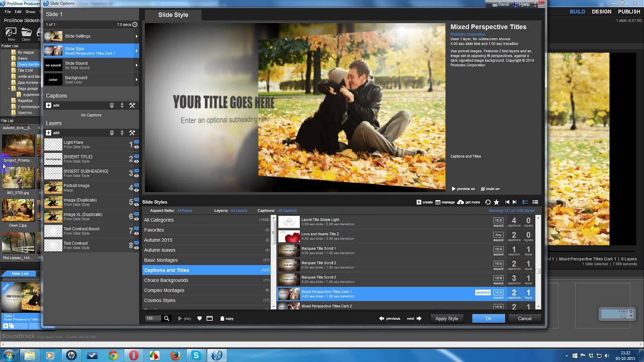Turn on style preview
644x362 pixels.
coord(463,189)
